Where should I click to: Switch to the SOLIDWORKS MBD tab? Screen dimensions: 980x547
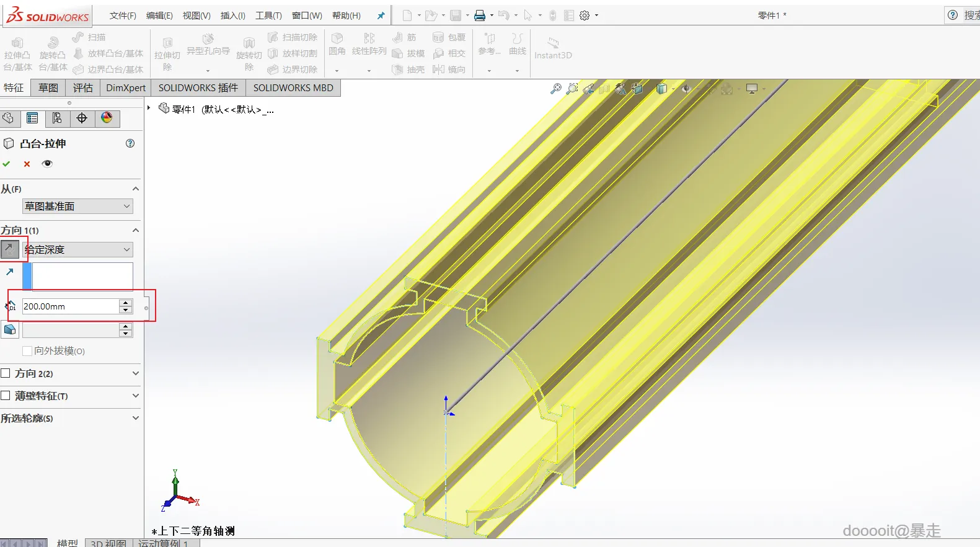click(x=293, y=88)
